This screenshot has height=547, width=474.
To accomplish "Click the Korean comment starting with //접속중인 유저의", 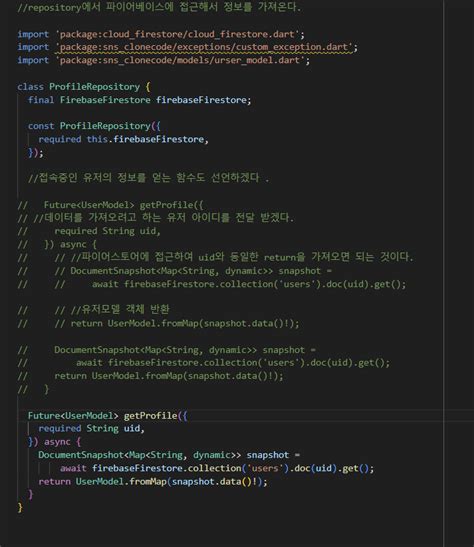I will (149, 178).
